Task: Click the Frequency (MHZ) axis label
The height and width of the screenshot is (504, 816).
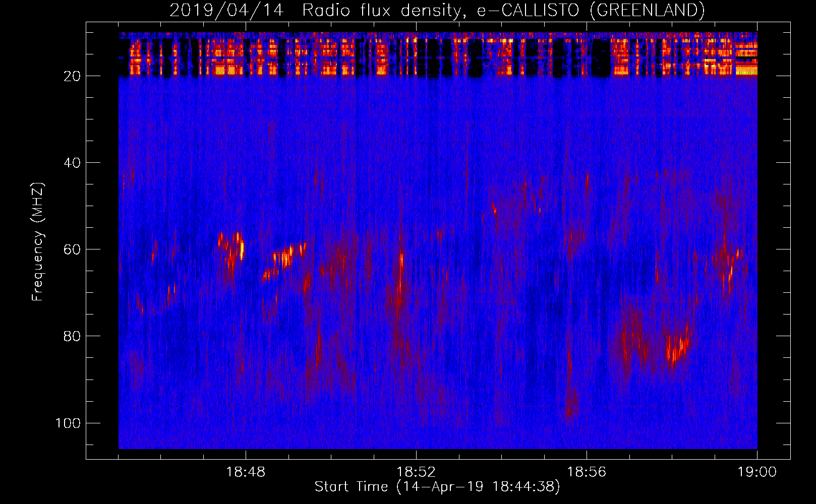Action: [x=38, y=242]
